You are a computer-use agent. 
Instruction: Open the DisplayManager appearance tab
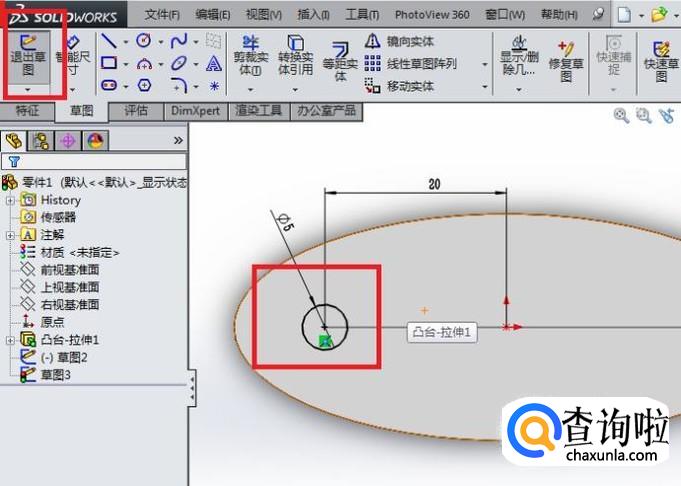(95, 141)
